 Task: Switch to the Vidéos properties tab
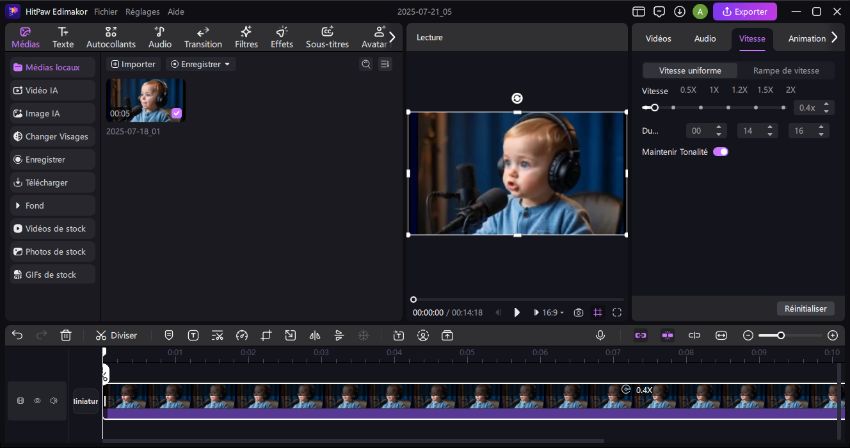point(658,39)
